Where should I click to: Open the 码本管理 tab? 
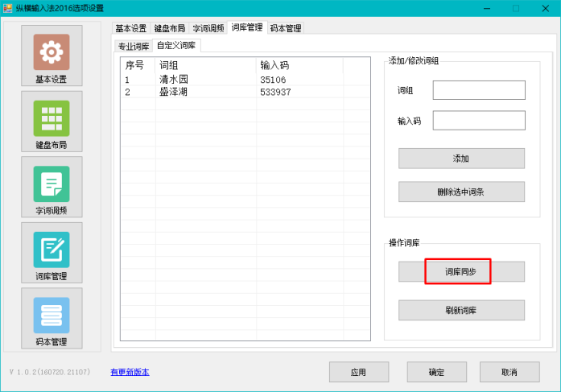pos(286,28)
